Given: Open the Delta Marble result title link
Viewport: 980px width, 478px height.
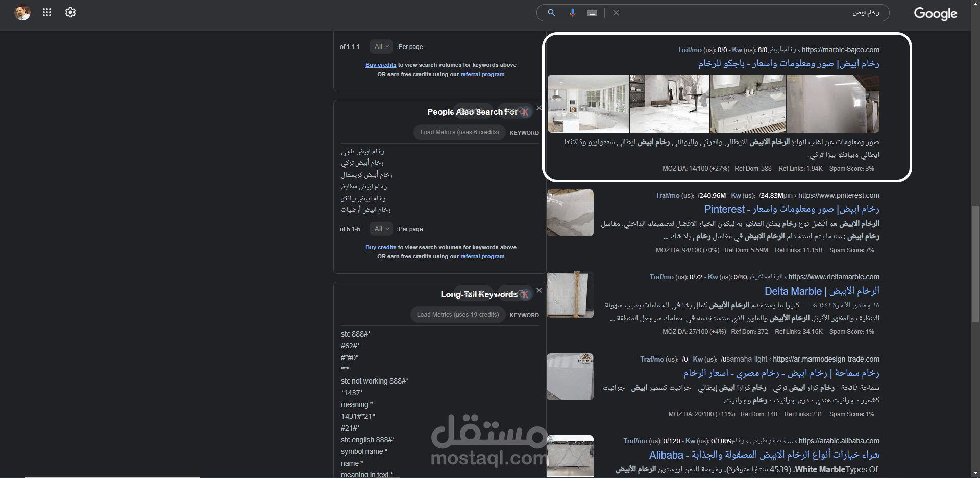Looking at the screenshot, I should click(x=822, y=291).
